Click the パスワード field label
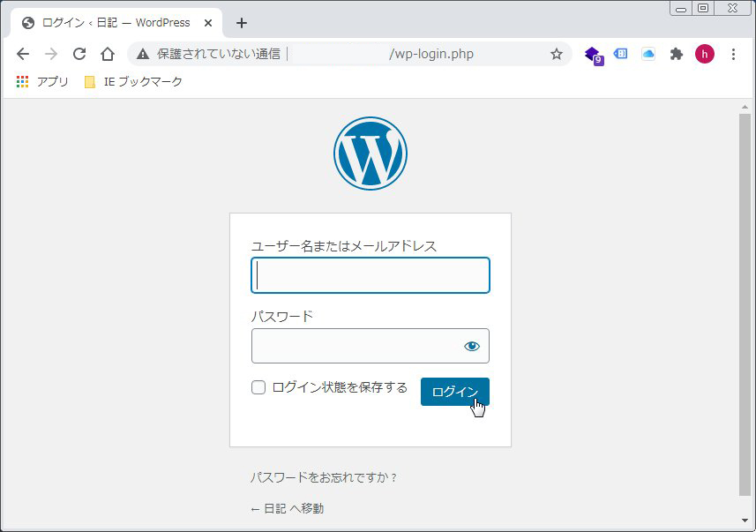 coord(282,317)
